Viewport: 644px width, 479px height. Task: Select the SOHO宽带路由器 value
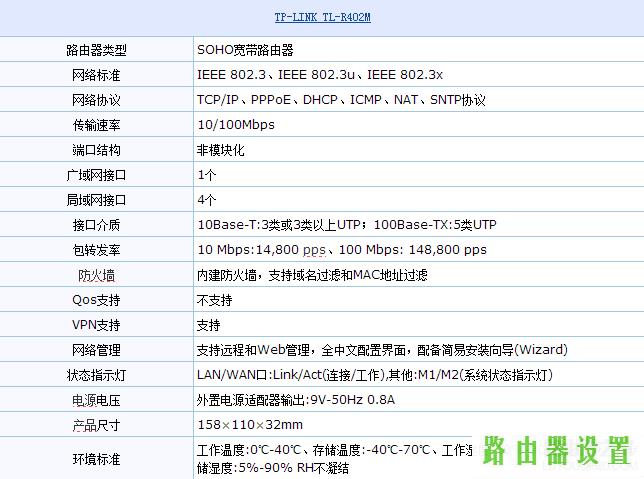[x=245, y=50]
